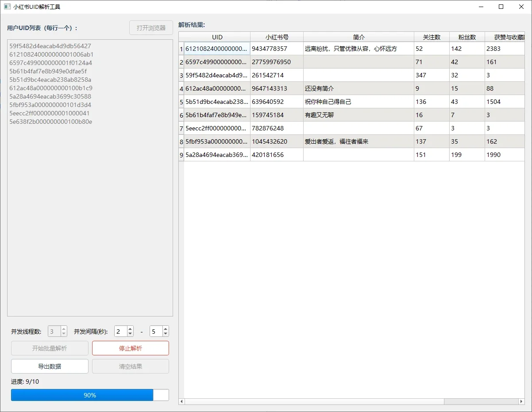The image size is (532, 412).
Task: Decrease the maximum interval spinner value
Action: [x=166, y=334]
